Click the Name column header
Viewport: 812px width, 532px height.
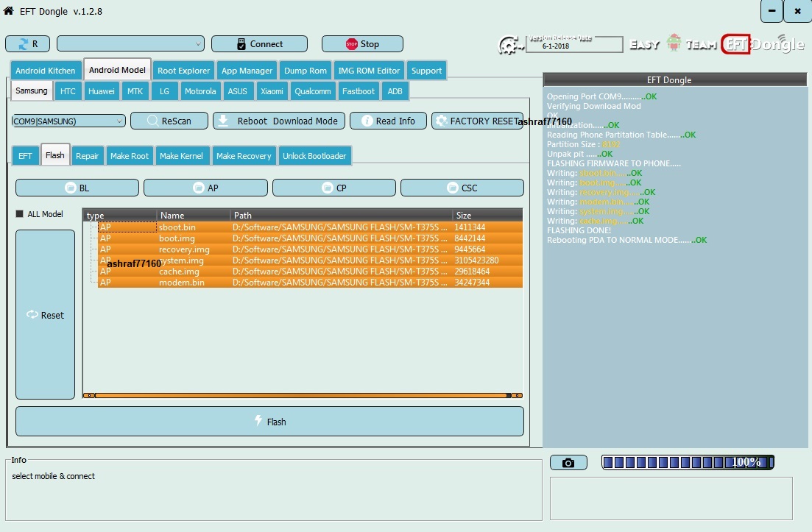coord(193,216)
